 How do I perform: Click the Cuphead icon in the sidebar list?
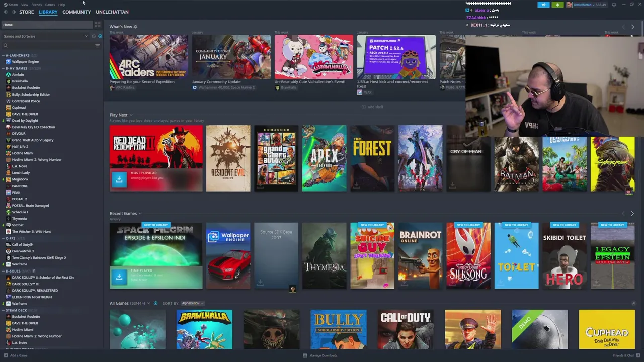[8, 108]
